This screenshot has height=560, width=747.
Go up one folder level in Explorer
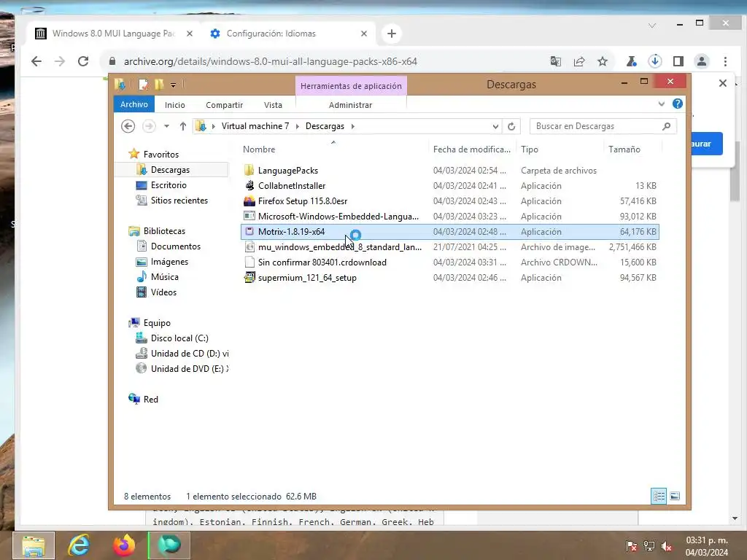183,126
